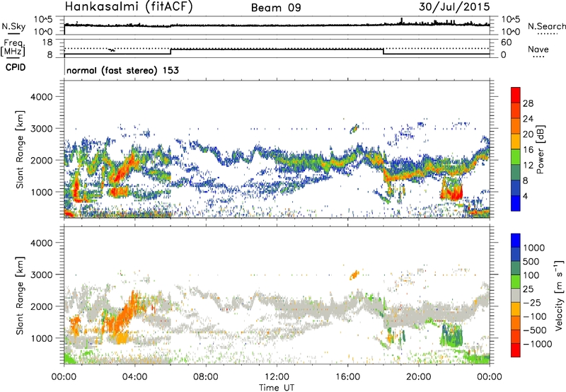The width and height of the screenshot is (566, 392).
Task: Click the N.Search legend label
Action: point(546,26)
